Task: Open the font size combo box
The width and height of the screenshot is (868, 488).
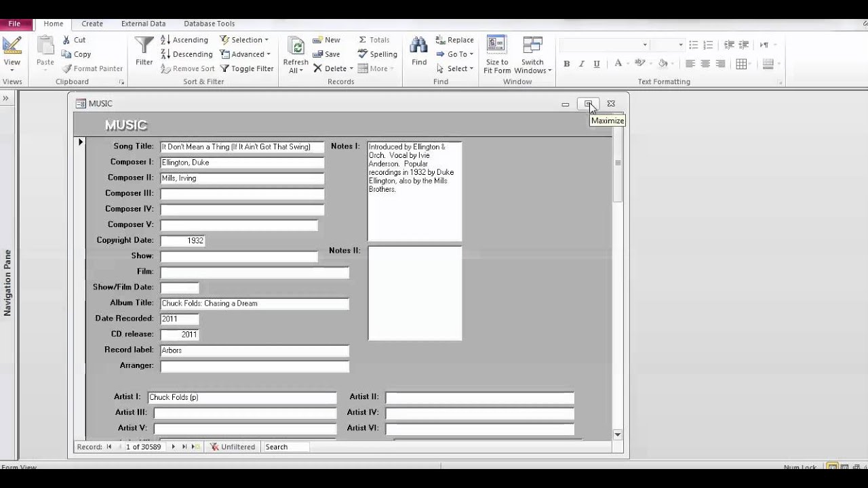Action: (x=680, y=45)
